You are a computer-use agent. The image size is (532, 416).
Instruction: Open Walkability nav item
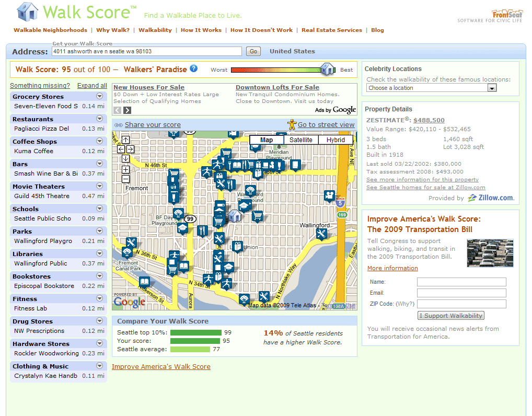click(155, 30)
